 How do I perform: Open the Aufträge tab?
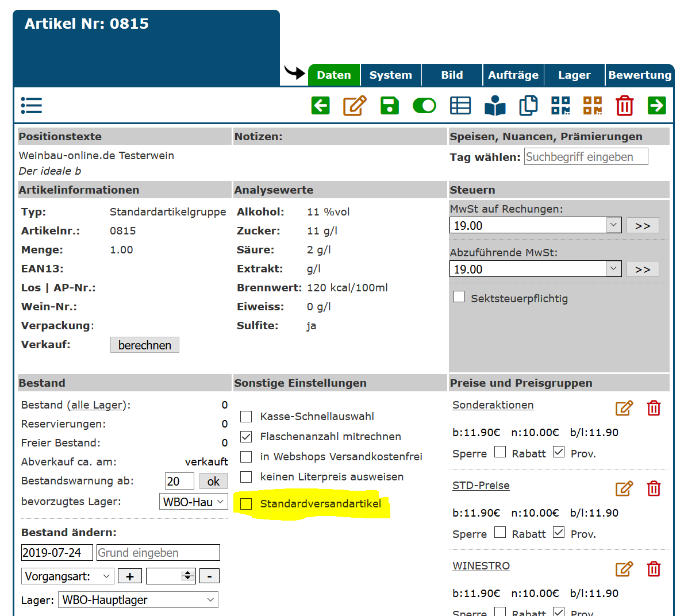pyautogui.click(x=513, y=75)
